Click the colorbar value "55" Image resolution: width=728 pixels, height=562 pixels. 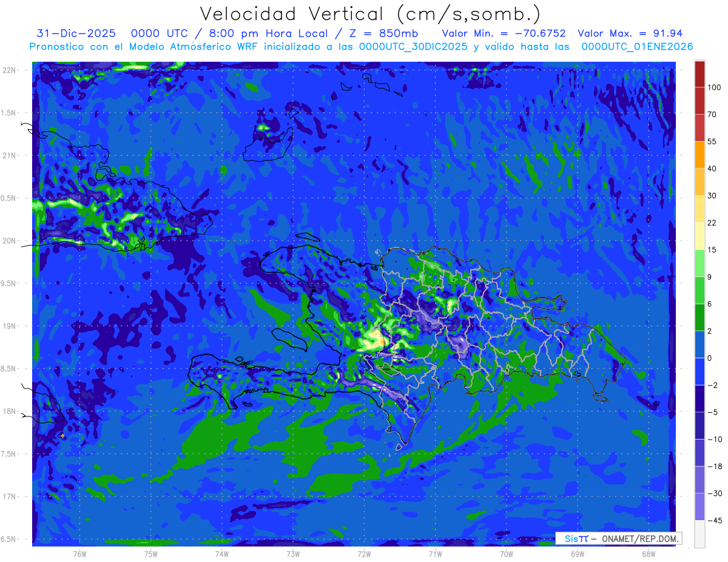tap(712, 141)
